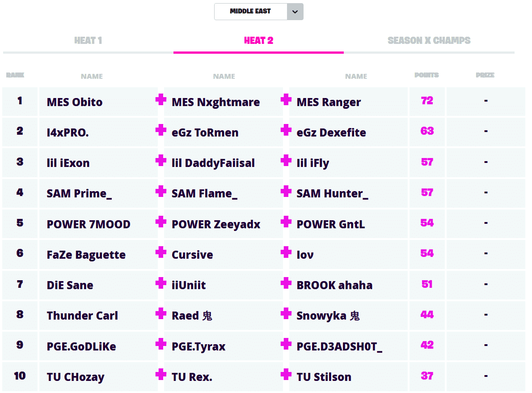Click the plus icon after I4xPRO.
Image resolution: width=532 pixels, height=393 pixels.
coord(161,130)
